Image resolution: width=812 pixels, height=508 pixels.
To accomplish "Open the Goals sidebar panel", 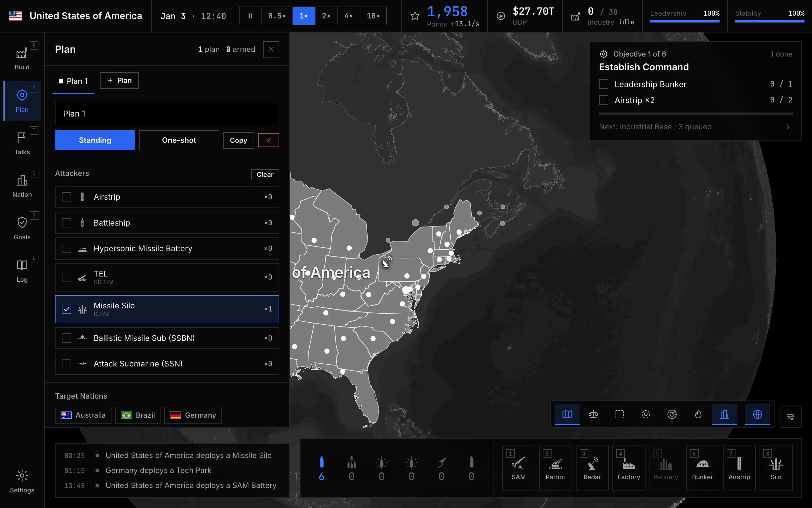I will (x=22, y=228).
